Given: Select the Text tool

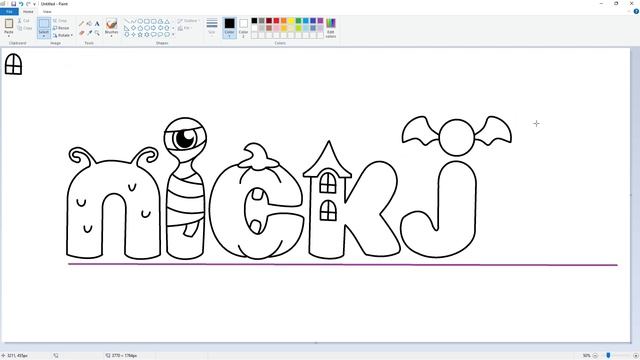Looking at the screenshot, I should [97, 23].
